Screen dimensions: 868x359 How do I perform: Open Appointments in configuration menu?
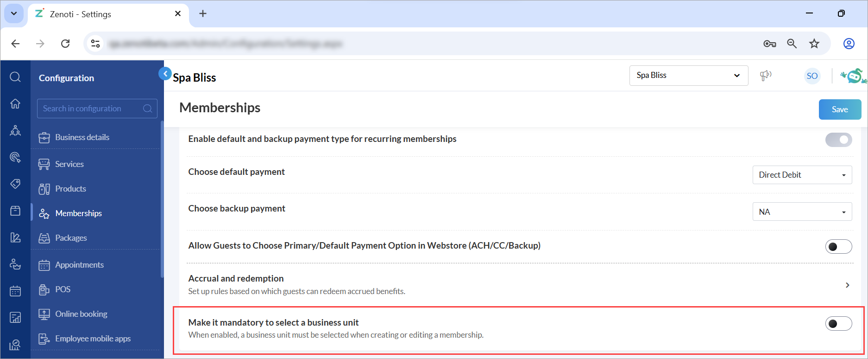[x=79, y=265]
